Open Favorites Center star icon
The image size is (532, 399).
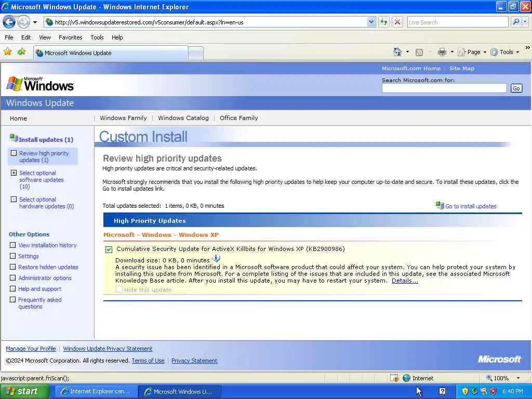pos(7,51)
